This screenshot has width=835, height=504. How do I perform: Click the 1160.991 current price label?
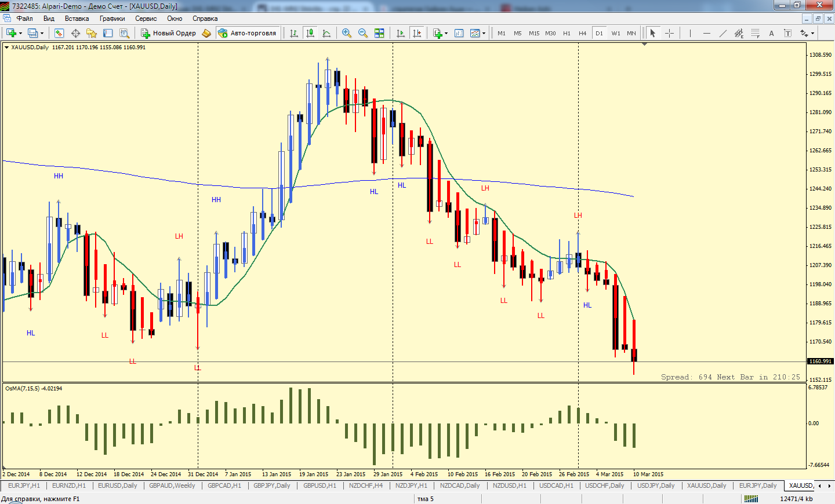(x=820, y=361)
